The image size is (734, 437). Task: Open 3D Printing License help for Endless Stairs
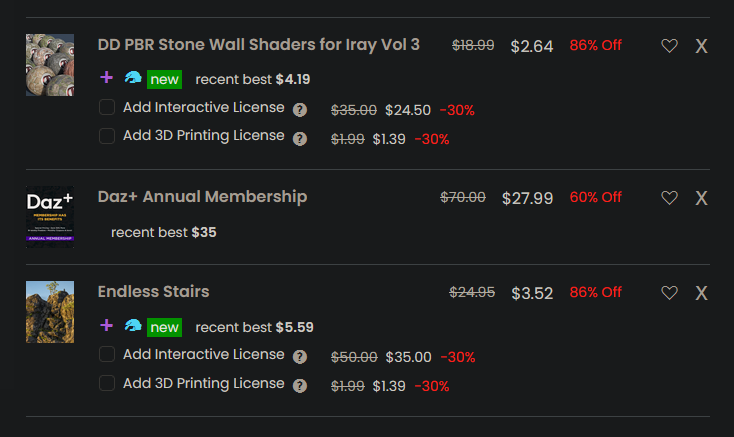299,386
